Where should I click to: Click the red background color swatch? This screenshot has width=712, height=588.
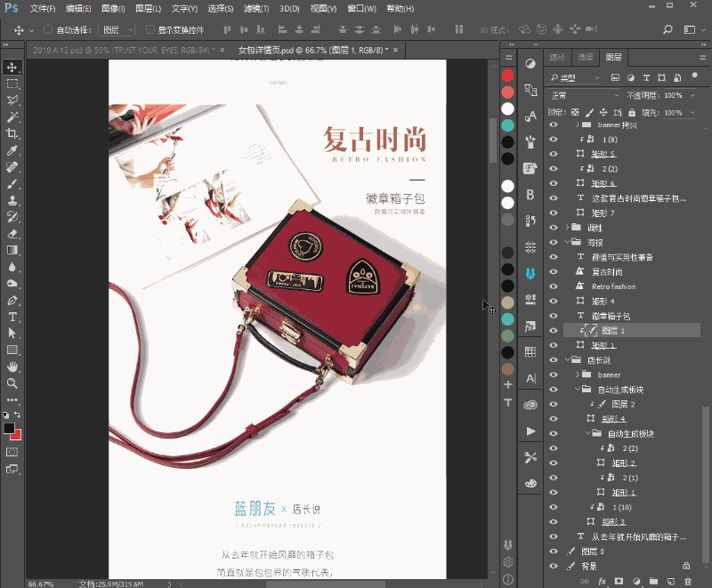tap(17, 436)
